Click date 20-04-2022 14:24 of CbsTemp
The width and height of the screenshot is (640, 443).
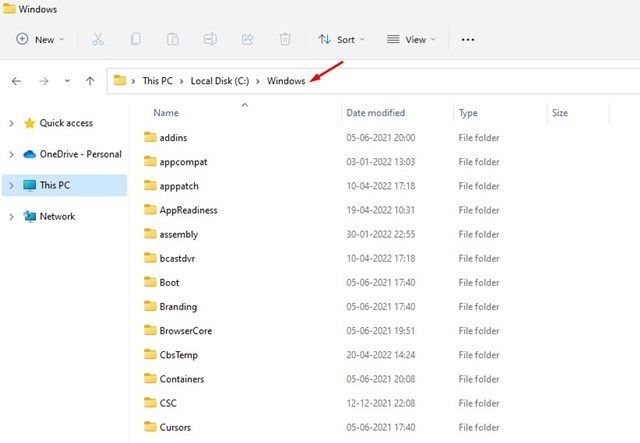pos(380,355)
